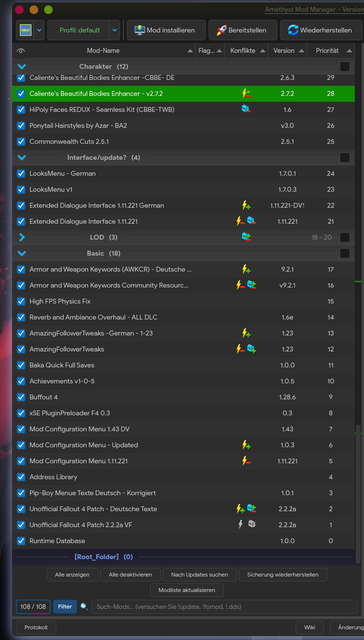The height and width of the screenshot is (640, 364).
Task: Click lightning icon for Mod Configuration Menu - Updated
Action: pyautogui.click(x=246, y=445)
